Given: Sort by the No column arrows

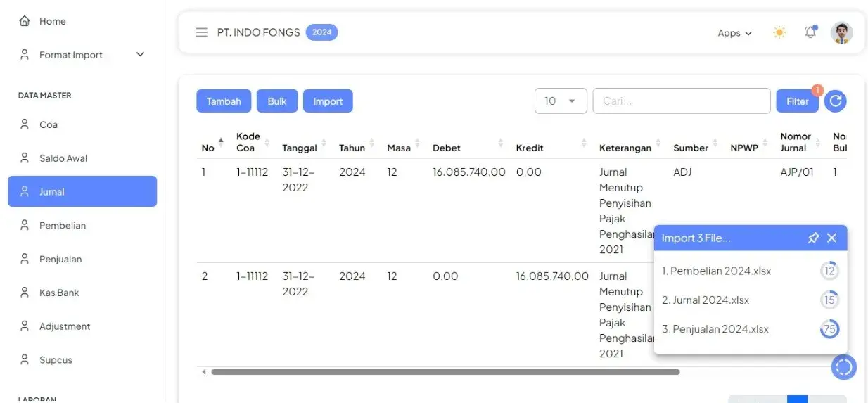Looking at the screenshot, I should (222, 143).
